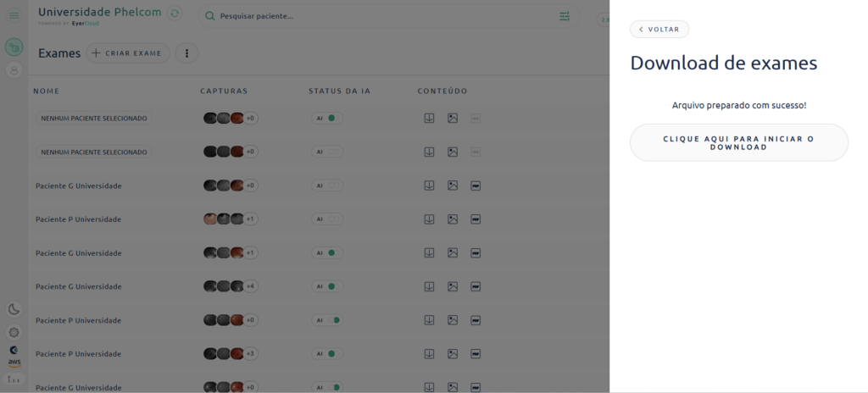Open the three-dots options menu beside Exames
This screenshot has height=393, width=868.
pyautogui.click(x=186, y=53)
